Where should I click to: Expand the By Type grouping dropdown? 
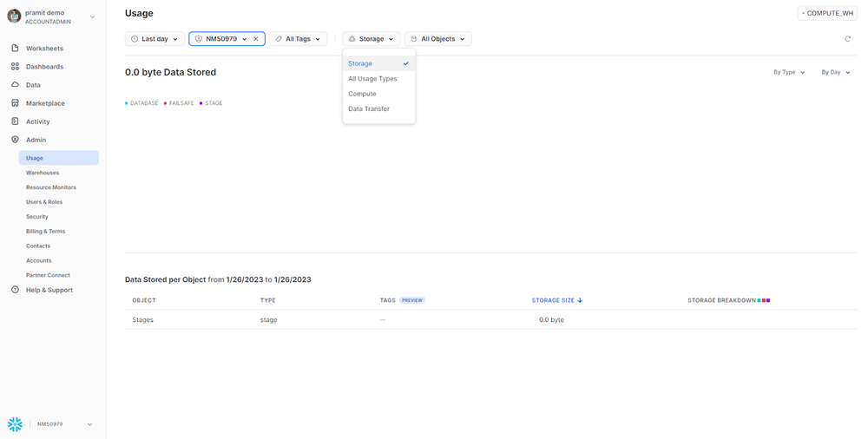pyautogui.click(x=789, y=72)
